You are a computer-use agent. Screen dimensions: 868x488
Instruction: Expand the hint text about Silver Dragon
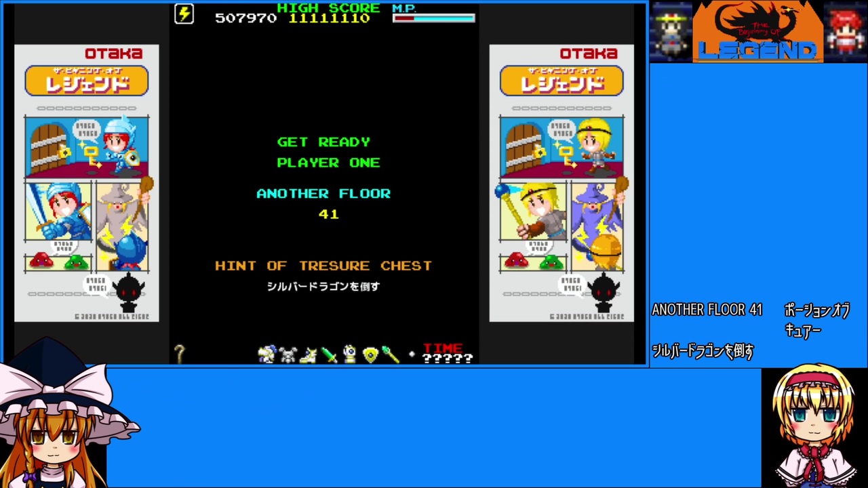pos(702,351)
